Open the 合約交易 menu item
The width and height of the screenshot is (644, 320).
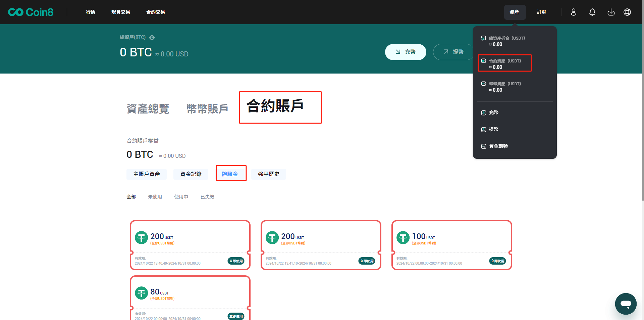156,12
